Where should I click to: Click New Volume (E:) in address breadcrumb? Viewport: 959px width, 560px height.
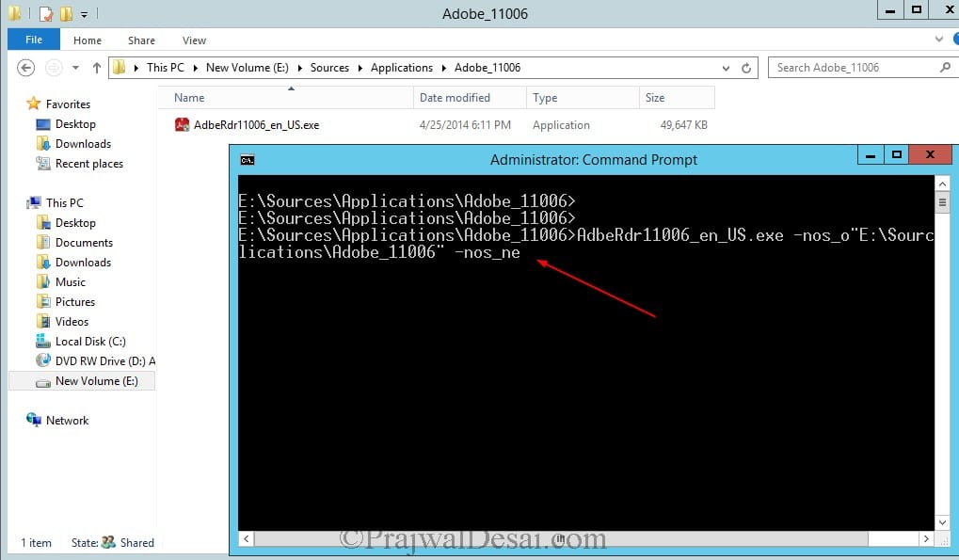(x=248, y=67)
